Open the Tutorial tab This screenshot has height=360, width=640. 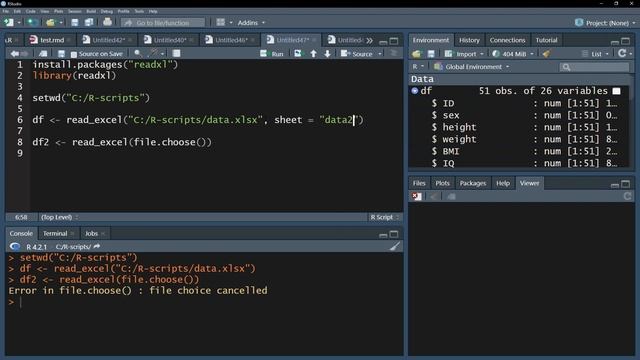coord(546,40)
